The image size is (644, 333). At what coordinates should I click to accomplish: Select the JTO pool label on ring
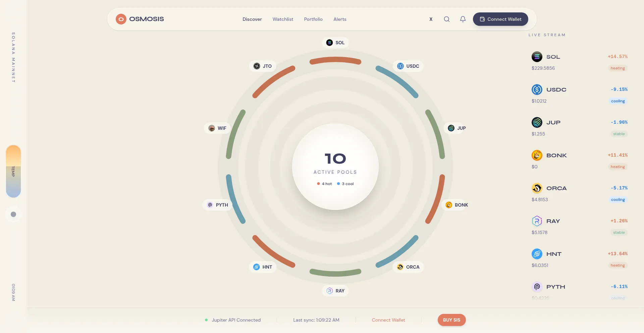[263, 66]
